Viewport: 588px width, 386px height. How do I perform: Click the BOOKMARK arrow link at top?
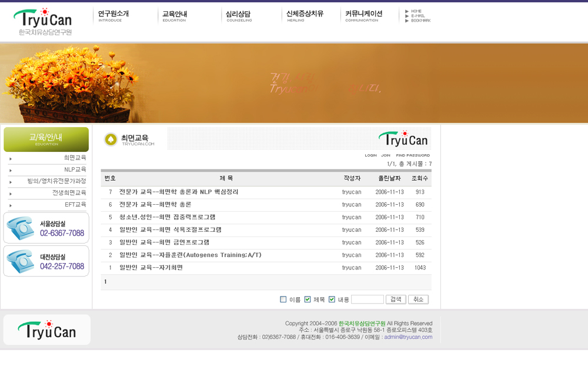click(419, 21)
